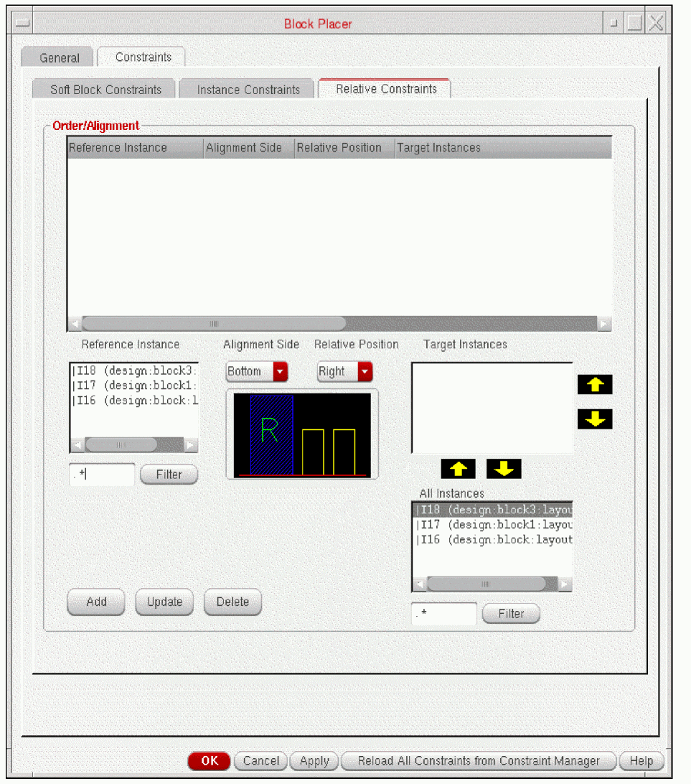Select I17 (design:block1) in All Instances
The image size is (691, 784).
492,525
